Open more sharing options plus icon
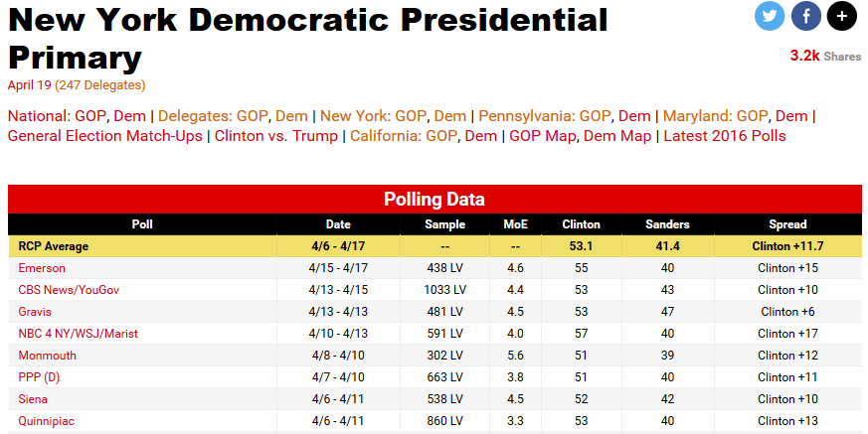Screen dimensions: 868x434 coord(842,15)
